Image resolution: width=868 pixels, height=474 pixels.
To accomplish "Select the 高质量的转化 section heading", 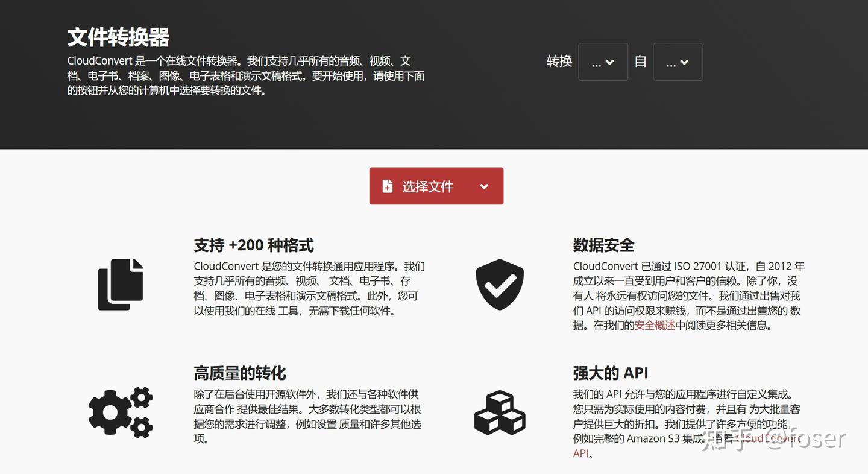I will click(x=239, y=373).
